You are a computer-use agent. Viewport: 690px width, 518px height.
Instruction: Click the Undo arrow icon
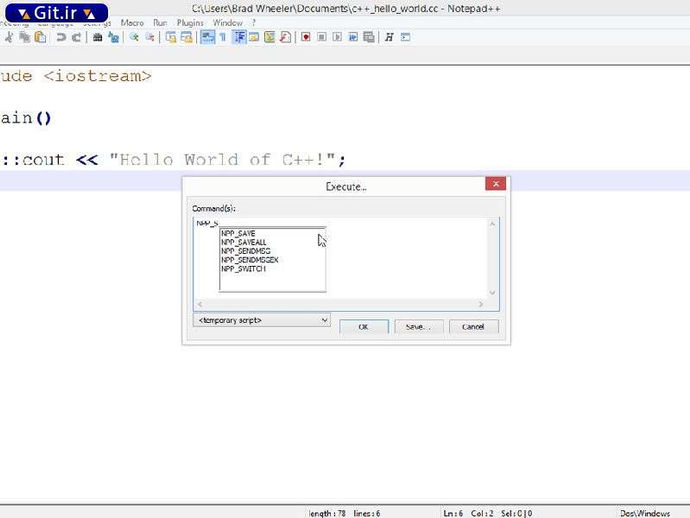(x=61, y=37)
